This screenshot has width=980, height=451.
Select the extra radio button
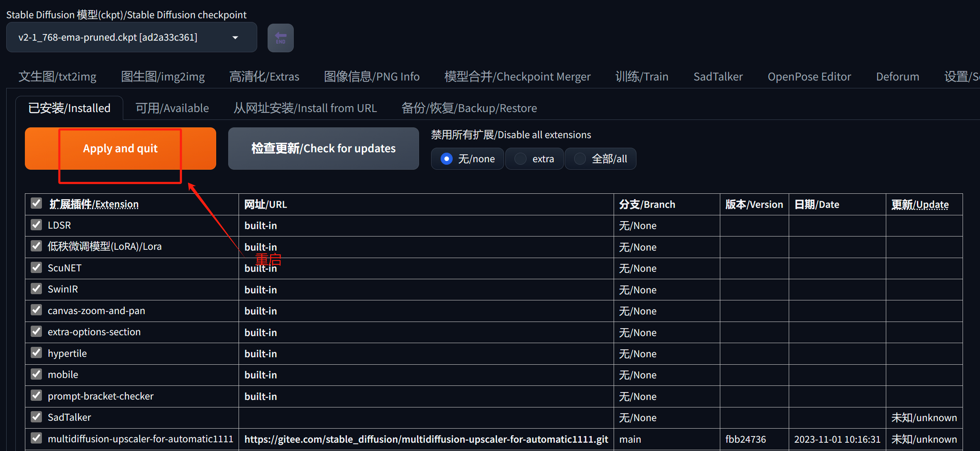521,159
